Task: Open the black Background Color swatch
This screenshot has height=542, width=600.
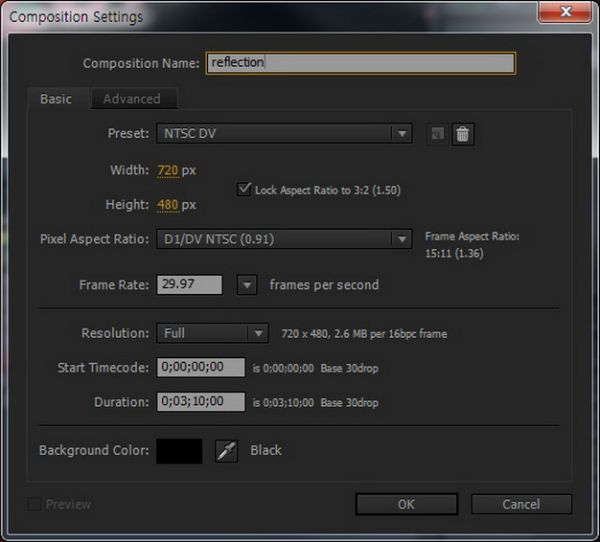Action: point(179,451)
